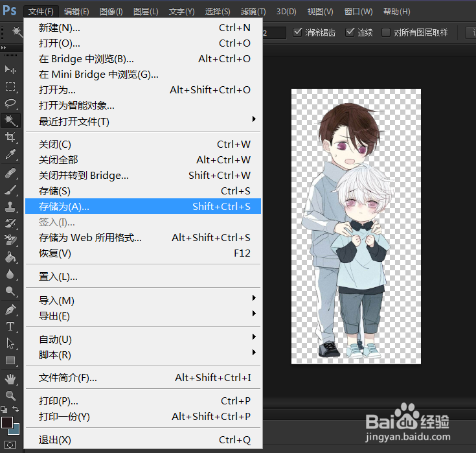
Task: Select the Paint Bucket tool
Action: [10, 257]
